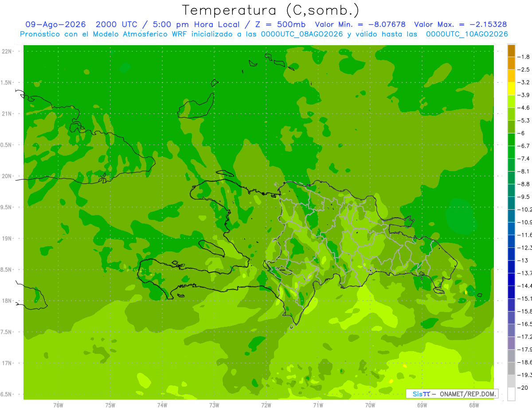Click the '-3.9' colorbar value
Screen dimensions: 532x411
click(x=523, y=95)
